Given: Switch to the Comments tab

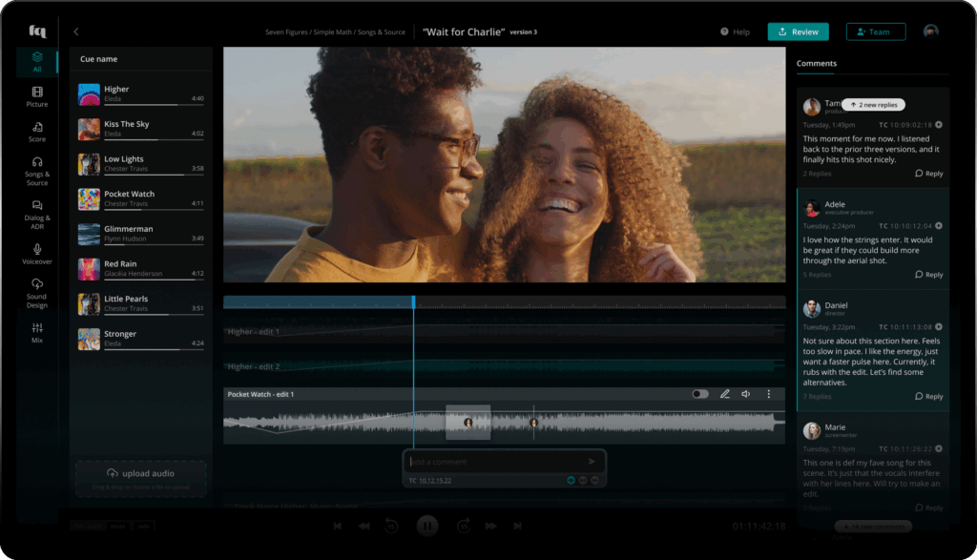Looking at the screenshot, I should click(817, 64).
